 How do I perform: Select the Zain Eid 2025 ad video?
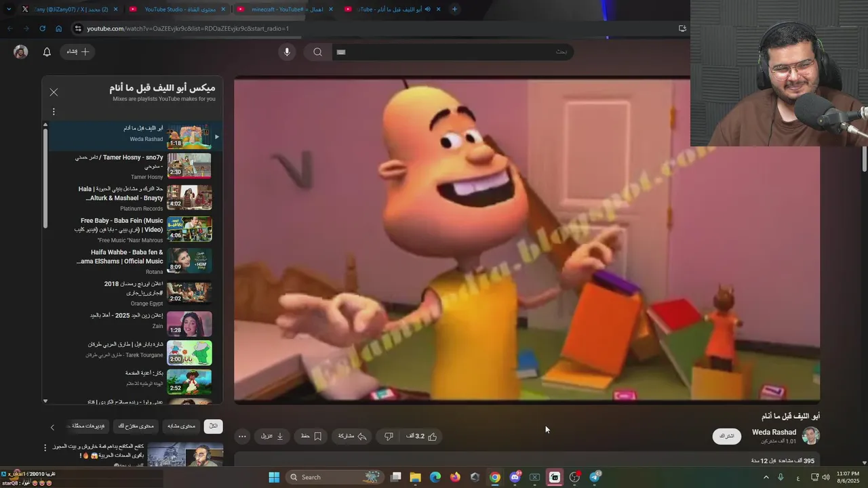click(x=134, y=324)
